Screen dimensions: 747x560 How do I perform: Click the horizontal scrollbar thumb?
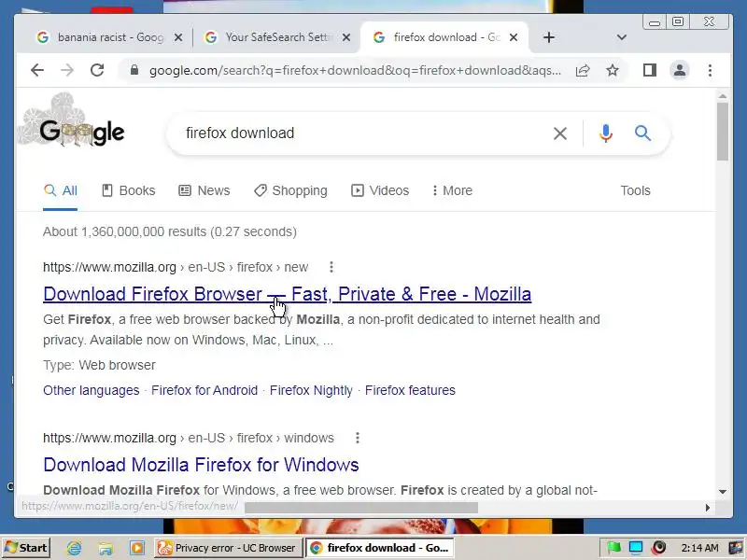click(361, 508)
